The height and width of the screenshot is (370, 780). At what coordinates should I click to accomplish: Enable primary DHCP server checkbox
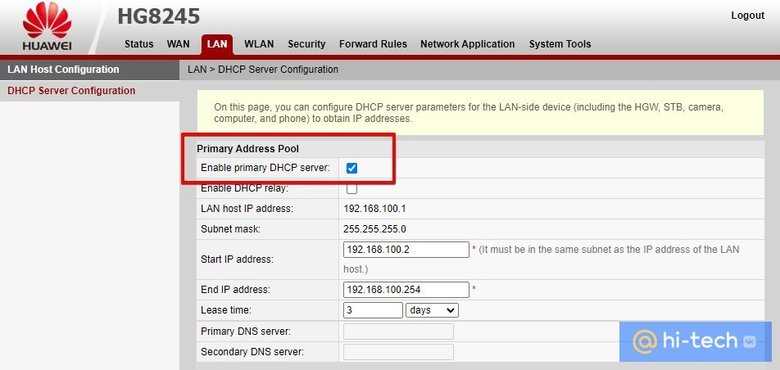[352, 168]
